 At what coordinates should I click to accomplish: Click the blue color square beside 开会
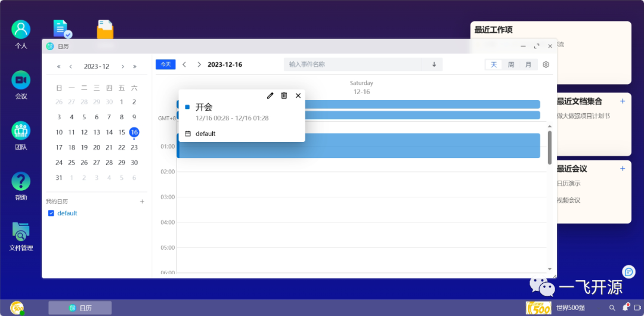click(187, 107)
